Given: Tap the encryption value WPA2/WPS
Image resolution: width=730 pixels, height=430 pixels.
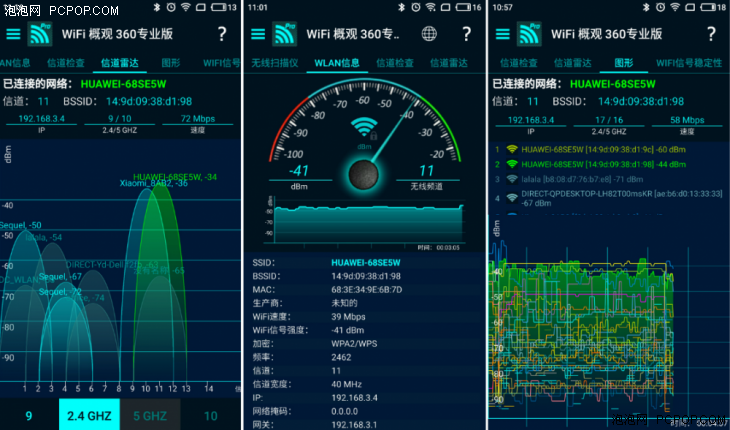Looking at the screenshot, I should coord(354,343).
